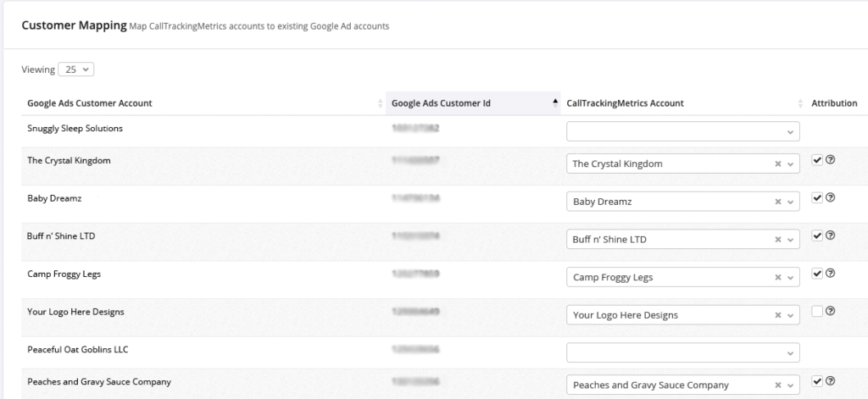
Task: Click the Google Ads Customer Id column header
Action: coord(441,103)
